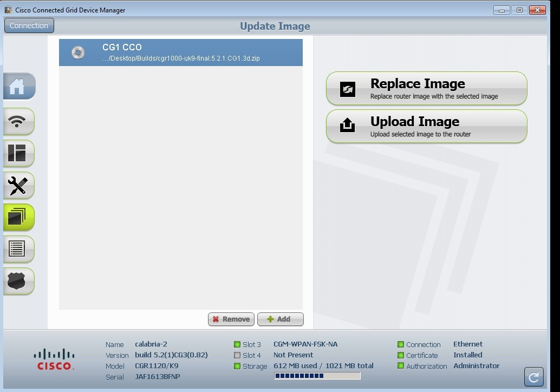The width and height of the screenshot is (560, 392).
Task: Remove the selected image from list
Action: (x=231, y=319)
